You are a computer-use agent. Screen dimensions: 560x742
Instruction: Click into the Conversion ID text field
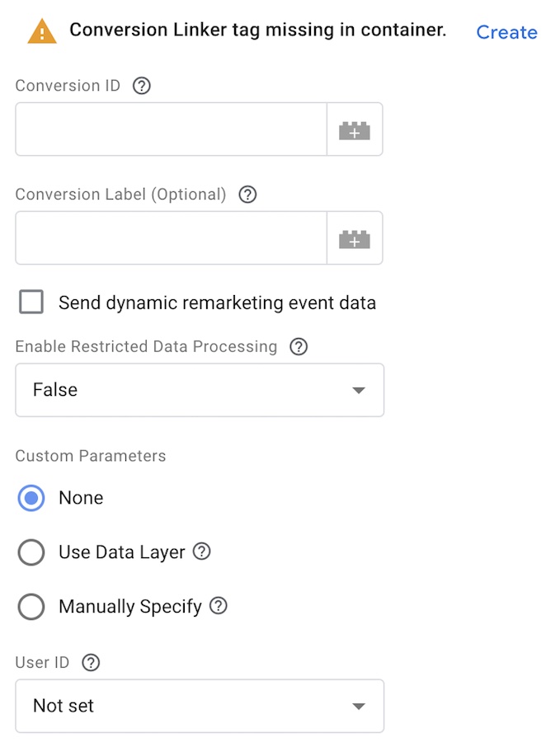tap(171, 130)
